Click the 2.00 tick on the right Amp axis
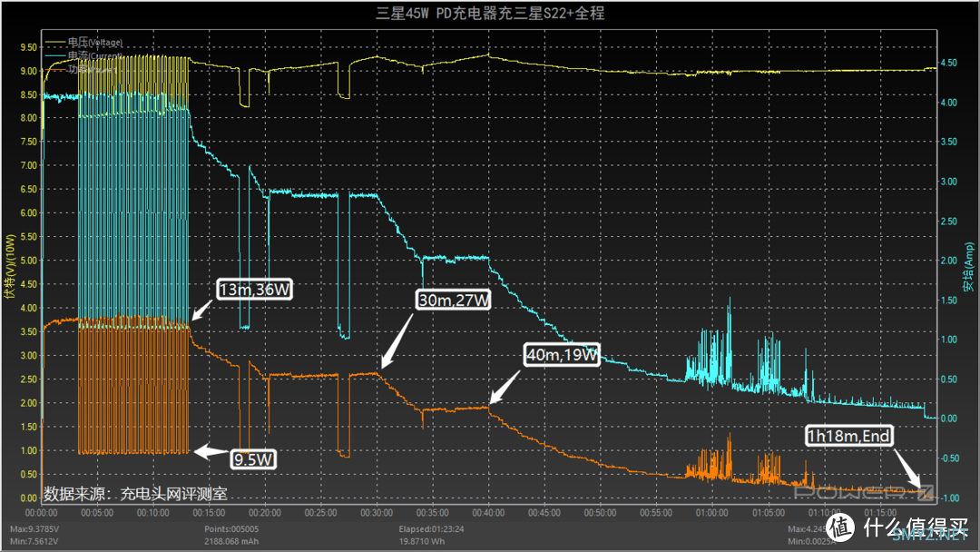The image size is (980, 552). [x=949, y=261]
